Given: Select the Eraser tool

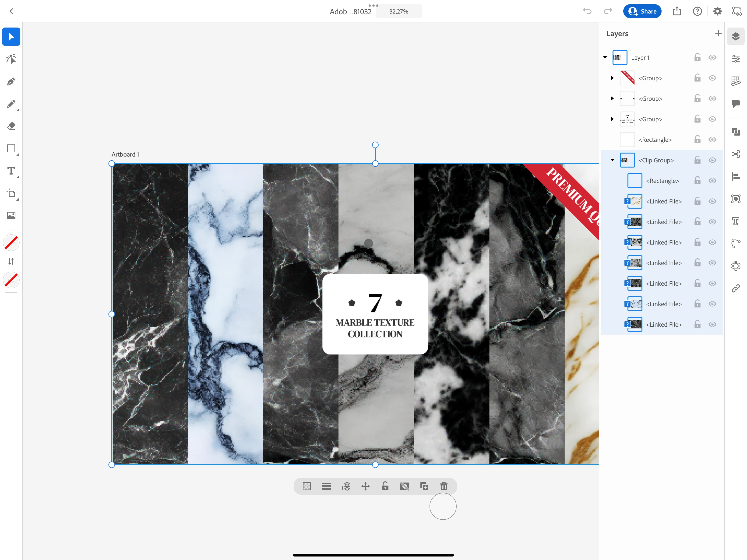Looking at the screenshot, I should click(x=11, y=126).
